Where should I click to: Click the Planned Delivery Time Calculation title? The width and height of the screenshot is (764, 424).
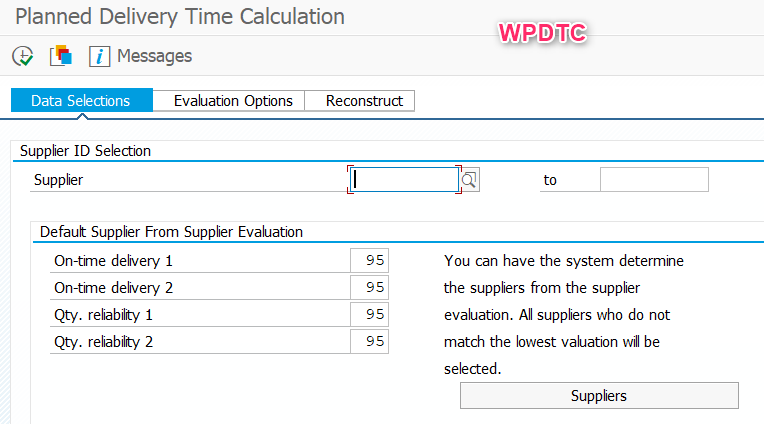coord(180,17)
